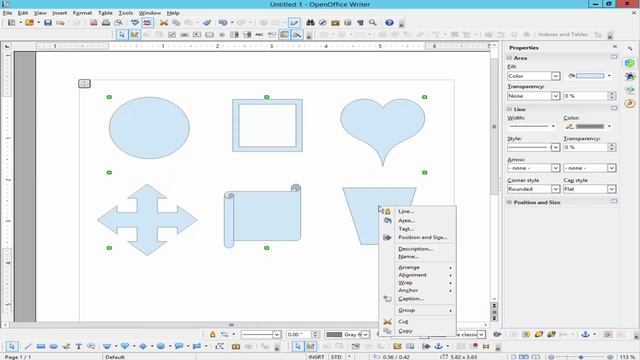The image size is (640, 360).
Task: Open the Format menu
Action: point(82,13)
